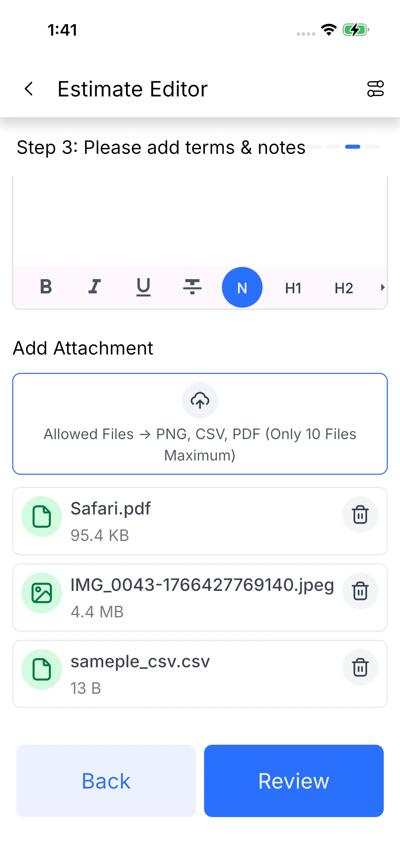Screen dimensions: 400x868
Task: Select the strikethrough formatting option
Action: coord(192,287)
